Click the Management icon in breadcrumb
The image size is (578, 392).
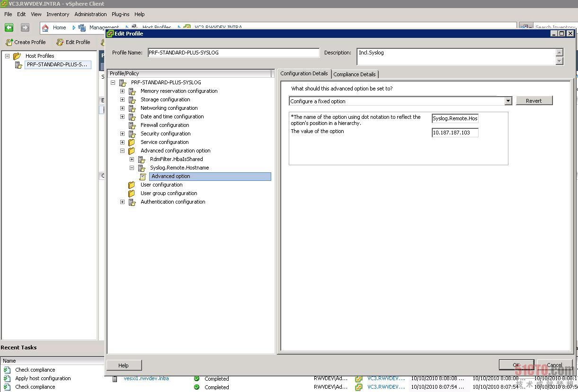[x=82, y=27]
